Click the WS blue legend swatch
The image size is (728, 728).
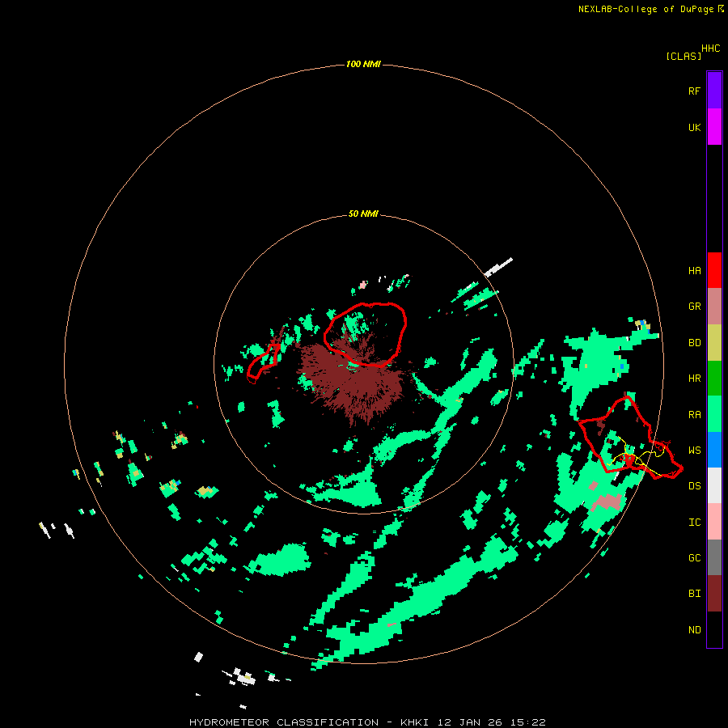pos(714,450)
